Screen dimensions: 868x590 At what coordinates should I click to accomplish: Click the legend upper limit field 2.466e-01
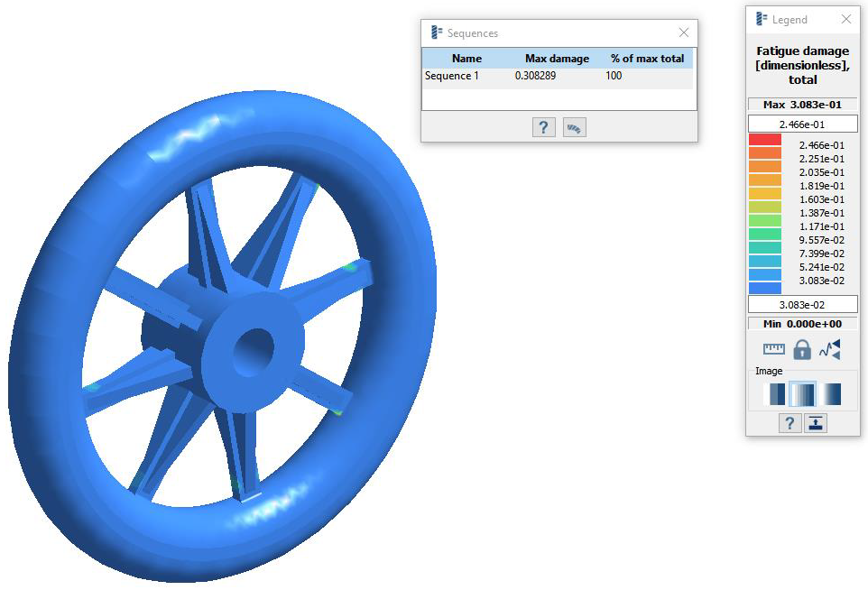[x=802, y=124]
